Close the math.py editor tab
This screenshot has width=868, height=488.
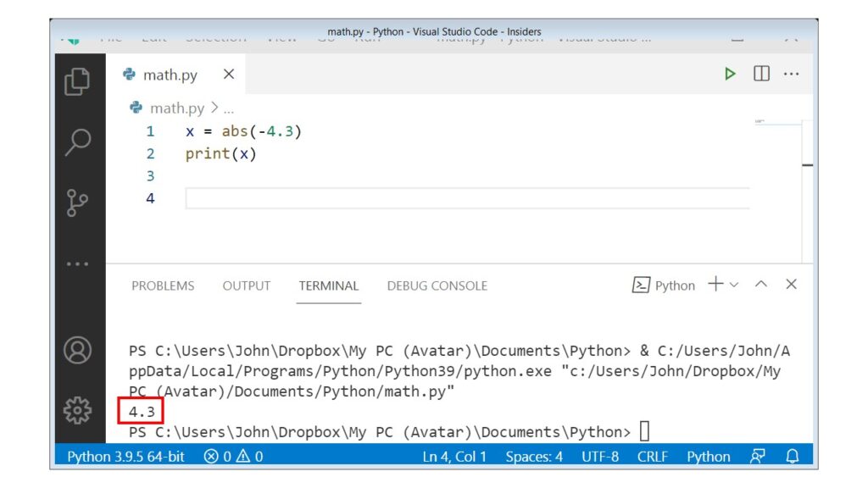[x=229, y=75]
